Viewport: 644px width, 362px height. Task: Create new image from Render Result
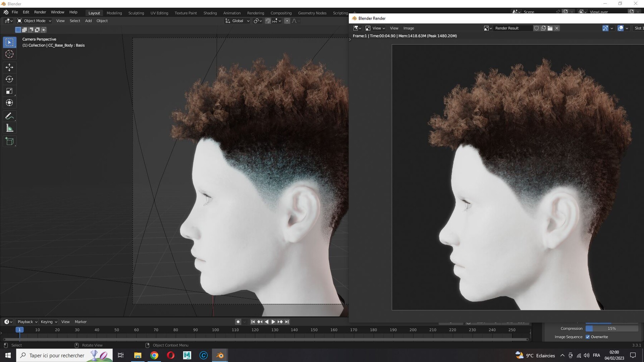[x=543, y=28]
